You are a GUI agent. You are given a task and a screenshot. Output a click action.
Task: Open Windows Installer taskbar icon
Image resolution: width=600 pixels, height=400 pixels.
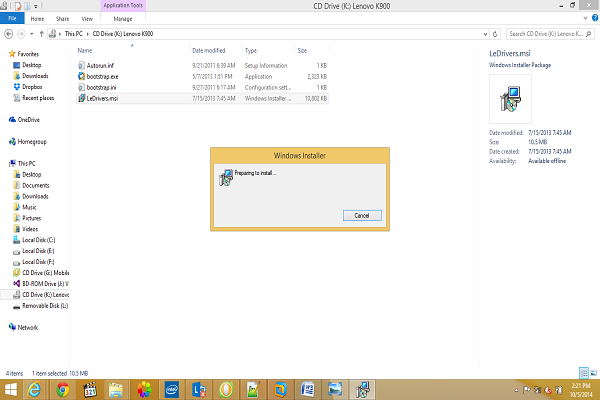362,390
